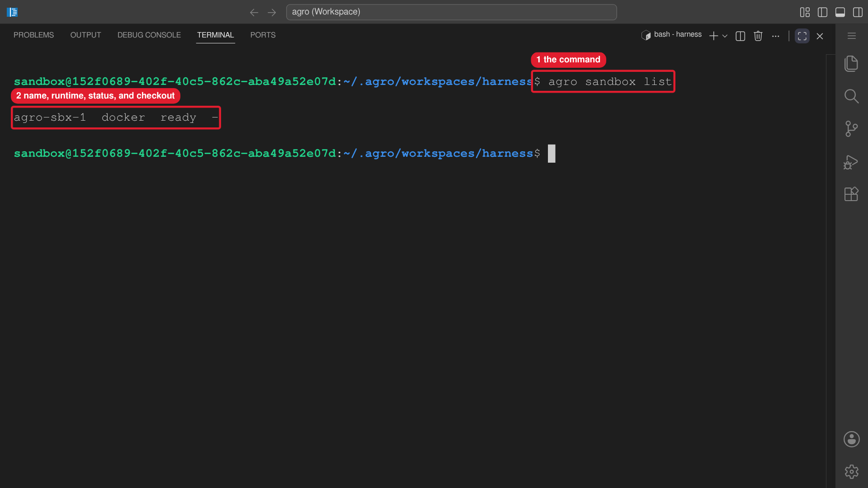Viewport: 868px width, 488px height.
Task: Select the bash - harness terminal label
Action: pos(672,35)
